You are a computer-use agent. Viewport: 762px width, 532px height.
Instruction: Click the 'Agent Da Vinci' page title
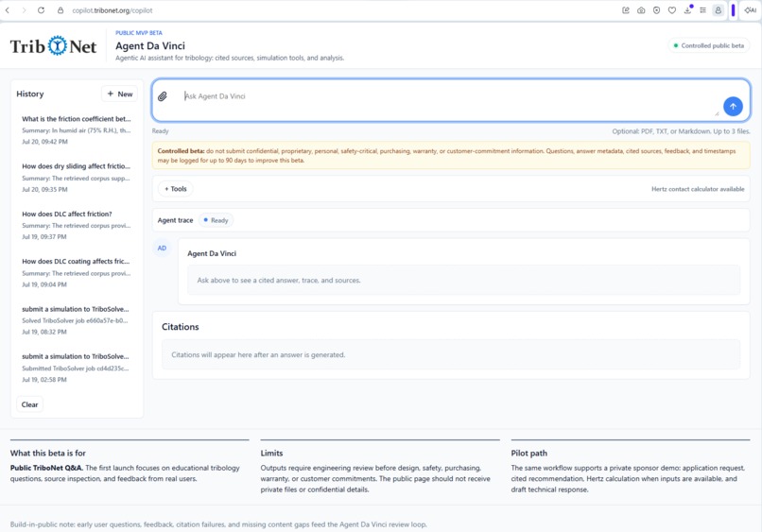click(x=150, y=45)
